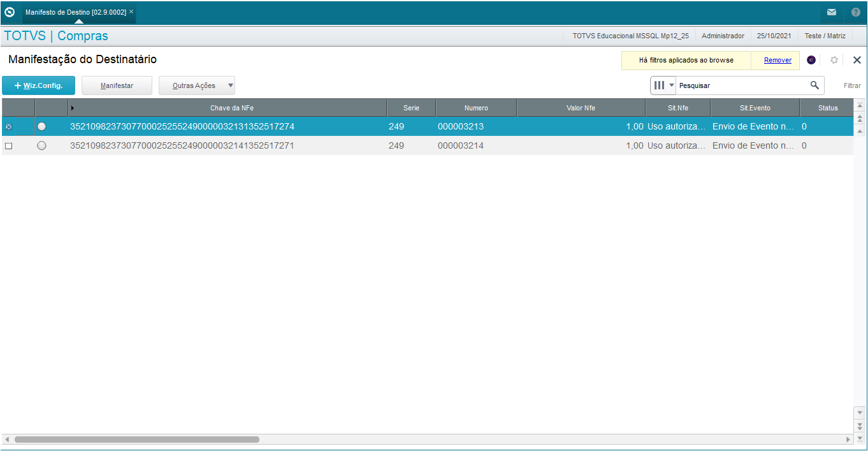Click the TOTVS logo icon in the tab bar

pos(10,12)
